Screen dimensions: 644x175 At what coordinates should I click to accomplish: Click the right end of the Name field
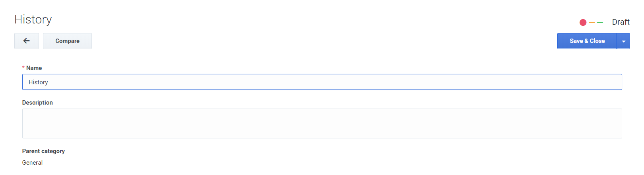(615, 82)
